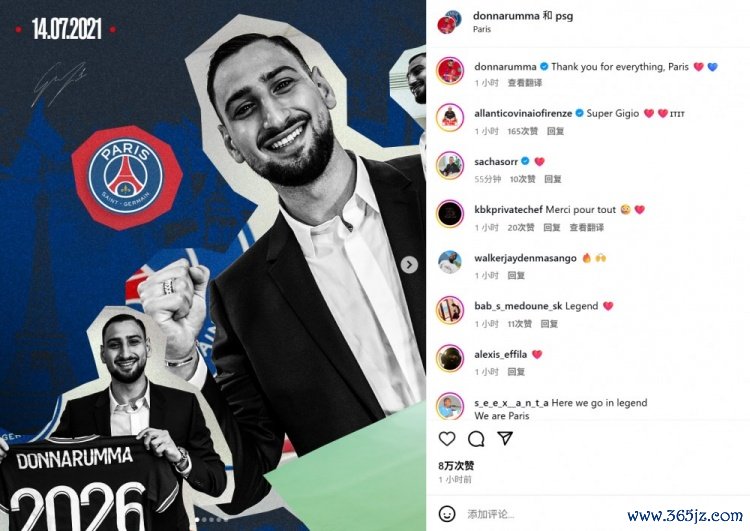Screen dimensions: 750x531
Task: Show translation of donnarumma's caption
Action: [525, 83]
